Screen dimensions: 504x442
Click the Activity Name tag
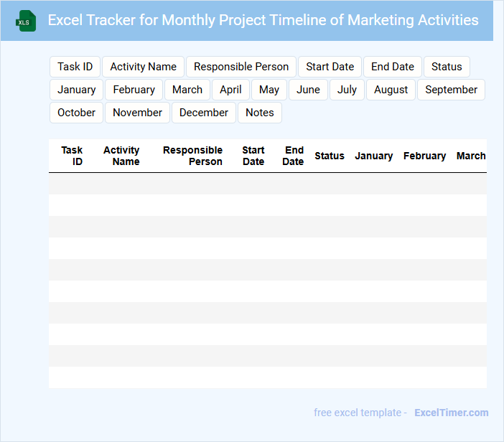[x=143, y=67]
